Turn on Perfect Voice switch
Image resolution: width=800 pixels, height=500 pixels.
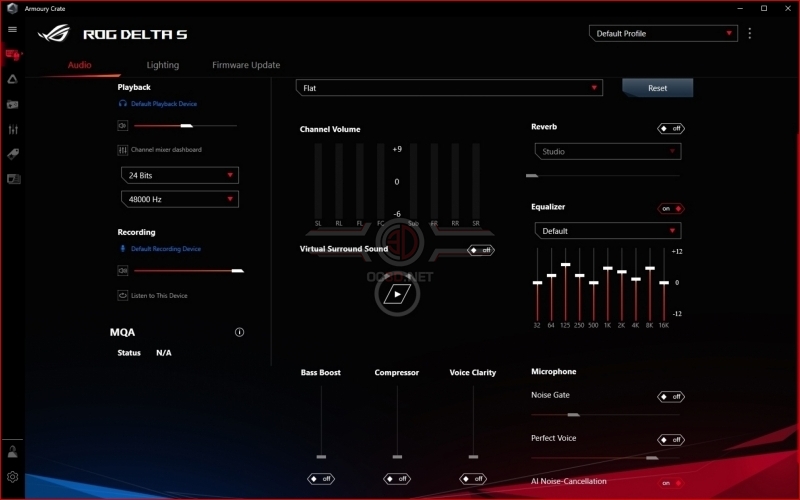tap(671, 440)
